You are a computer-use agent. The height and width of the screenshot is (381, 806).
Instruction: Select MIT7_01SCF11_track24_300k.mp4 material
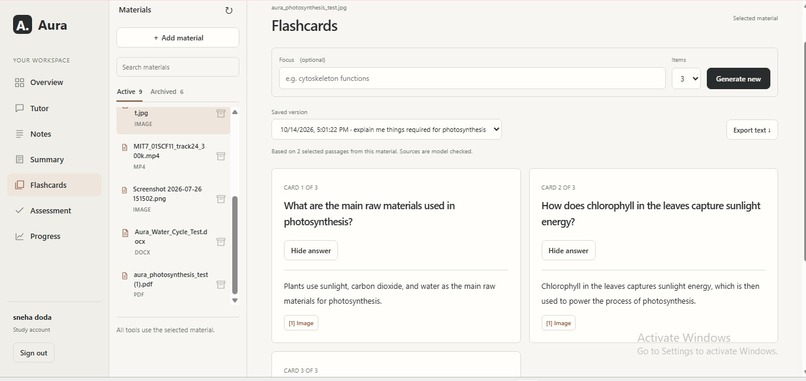tap(173, 156)
